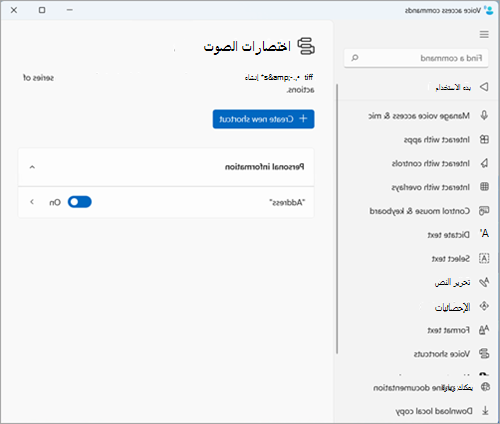Click the Voice access app icon in title bar
500x424 pixels.
(489, 10)
